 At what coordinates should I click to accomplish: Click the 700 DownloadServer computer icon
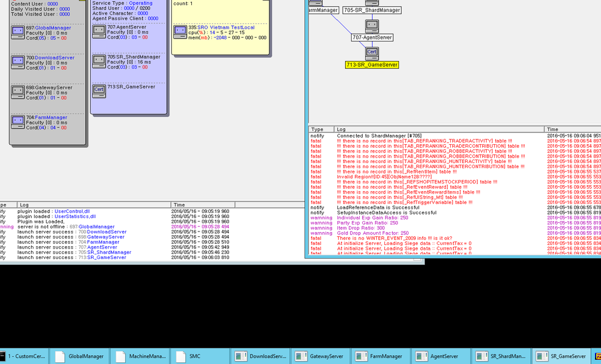point(18,62)
